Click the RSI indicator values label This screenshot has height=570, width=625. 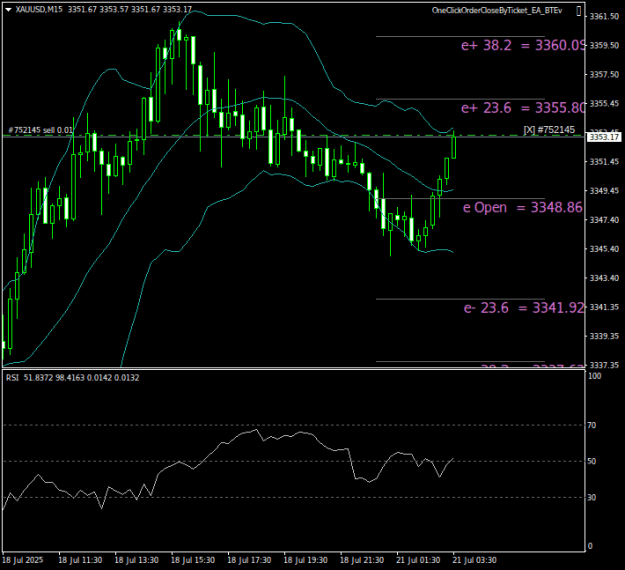(x=73, y=377)
